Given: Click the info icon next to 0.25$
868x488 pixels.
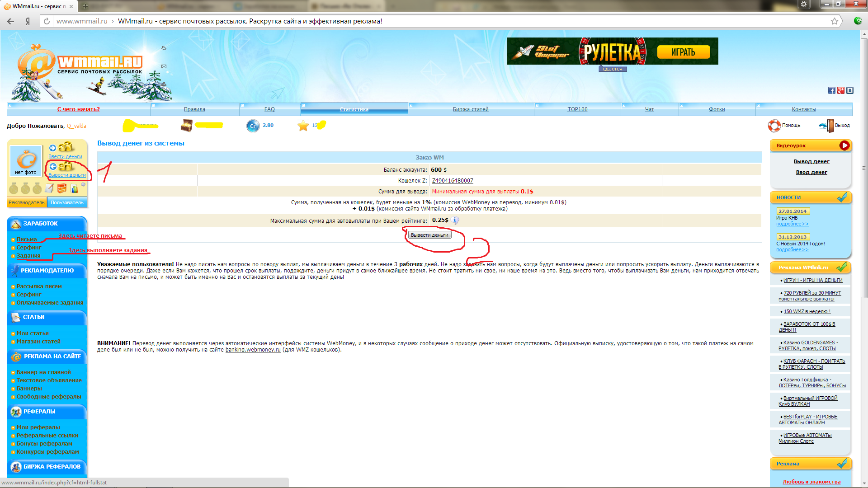Looking at the screenshot, I should click(x=455, y=221).
